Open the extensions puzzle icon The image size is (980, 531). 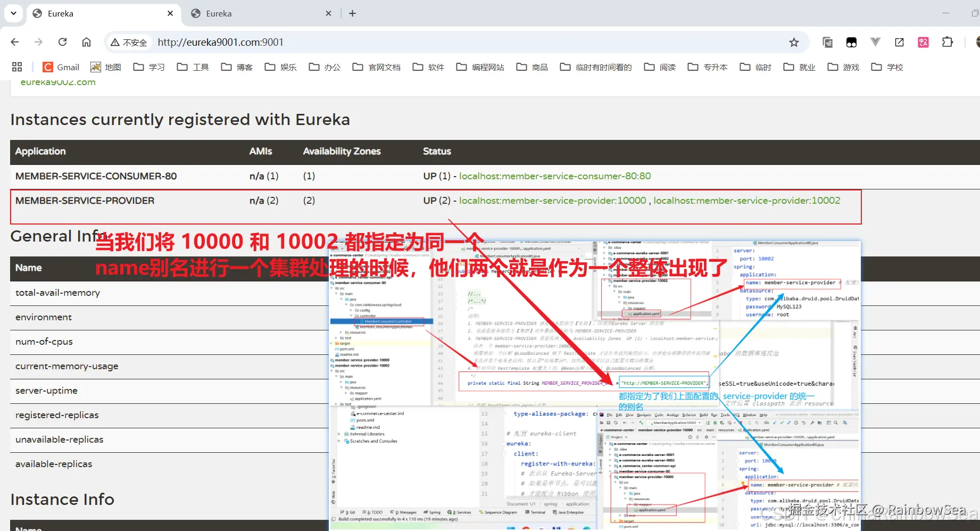[x=947, y=42]
